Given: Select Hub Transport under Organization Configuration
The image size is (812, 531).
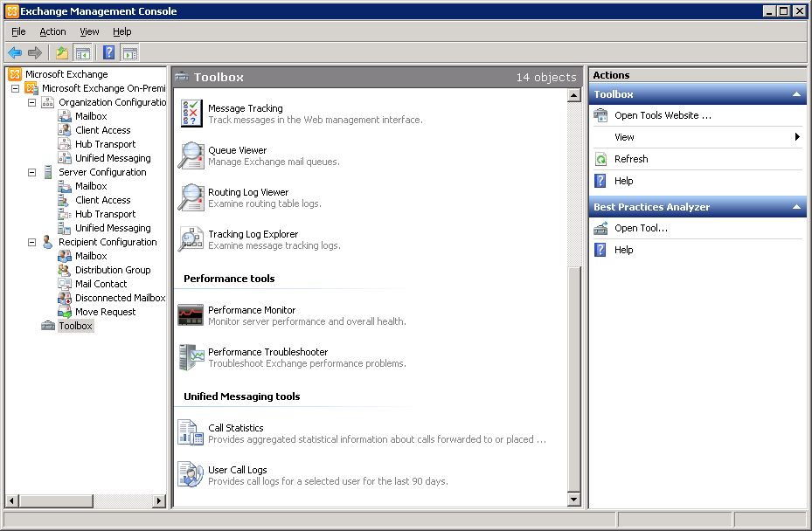Looking at the screenshot, I should pyautogui.click(x=105, y=144).
